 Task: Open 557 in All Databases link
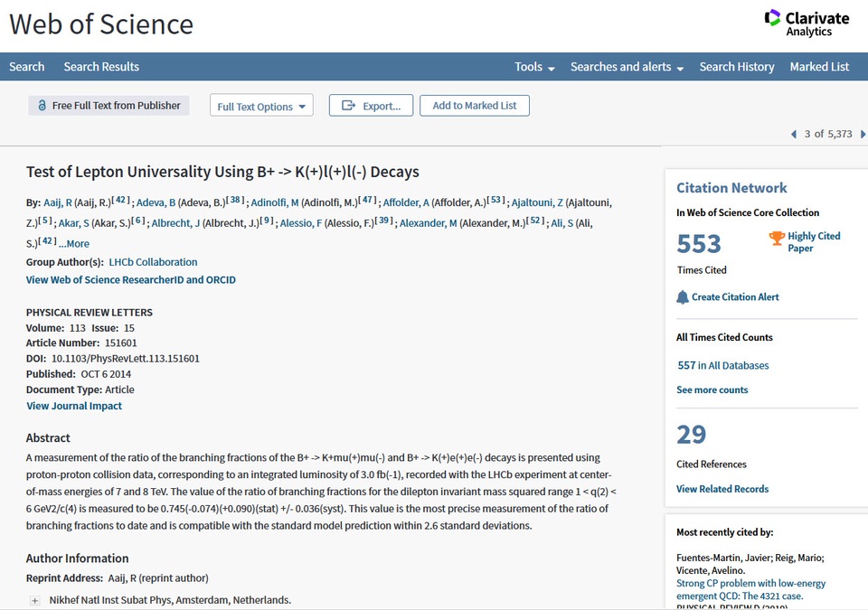coord(723,365)
